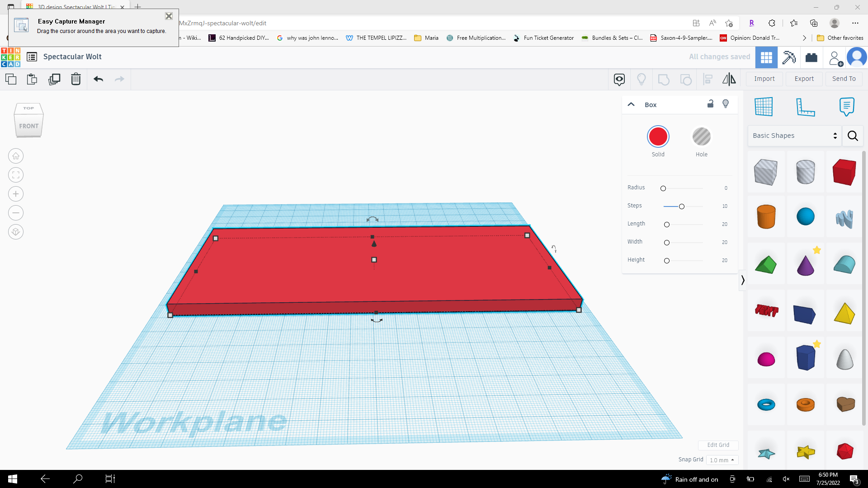This screenshot has width=868, height=488.
Task: Adjust the Height slider handle
Action: tap(667, 261)
